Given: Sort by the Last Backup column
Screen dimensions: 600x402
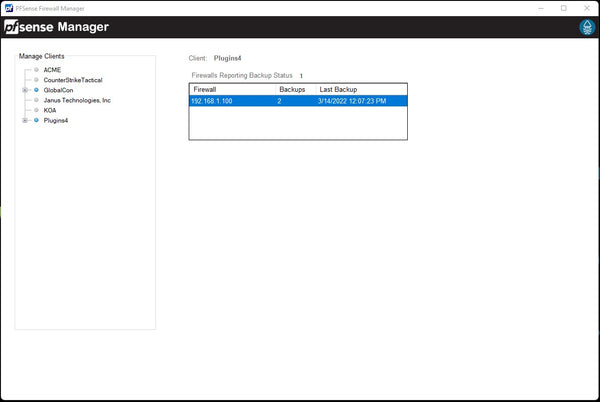Looking at the screenshot, I should click(360, 90).
